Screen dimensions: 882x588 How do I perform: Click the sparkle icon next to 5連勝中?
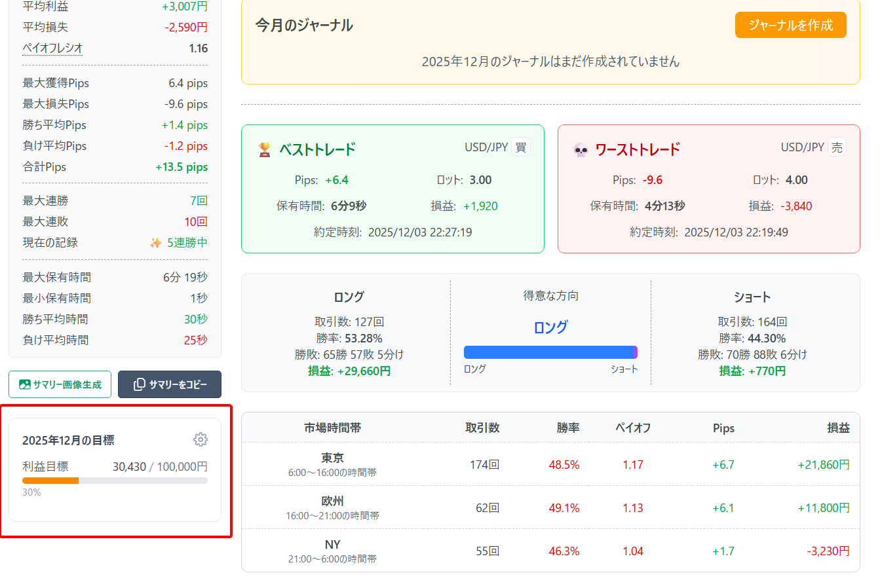pyautogui.click(x=156, y=243)
